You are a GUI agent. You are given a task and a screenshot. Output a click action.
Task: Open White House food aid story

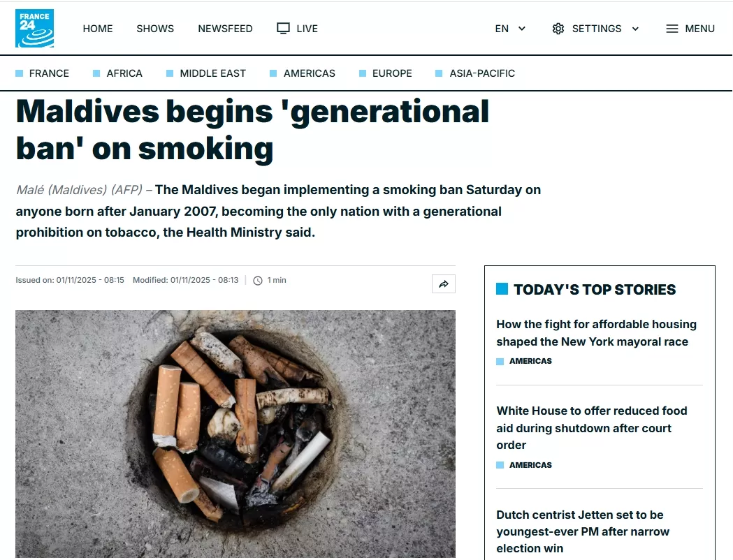coord(592,427)
